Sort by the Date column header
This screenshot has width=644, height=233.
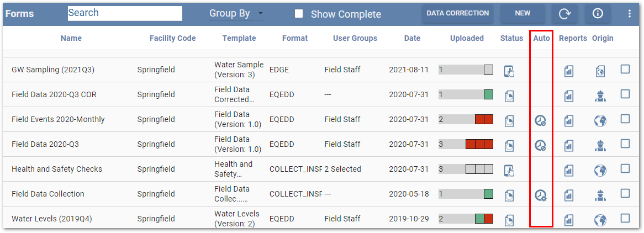coord(413,38)
